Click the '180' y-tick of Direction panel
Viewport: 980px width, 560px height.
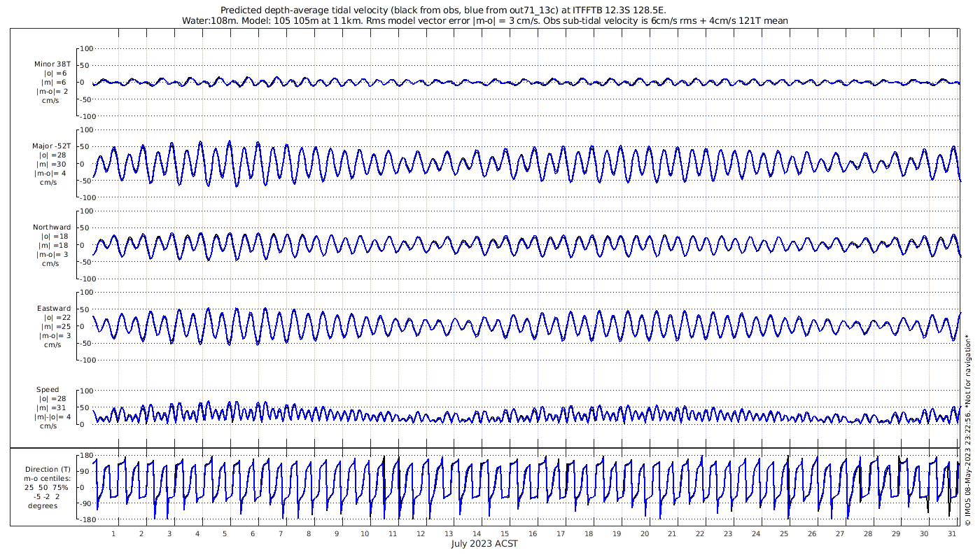pyautogui.click(x=87, y=455)
